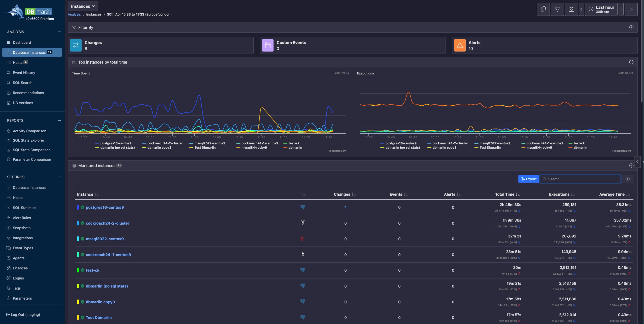Open Event History in the sidebar
This screenshot has width=644, height=324.
pos(24,73)
